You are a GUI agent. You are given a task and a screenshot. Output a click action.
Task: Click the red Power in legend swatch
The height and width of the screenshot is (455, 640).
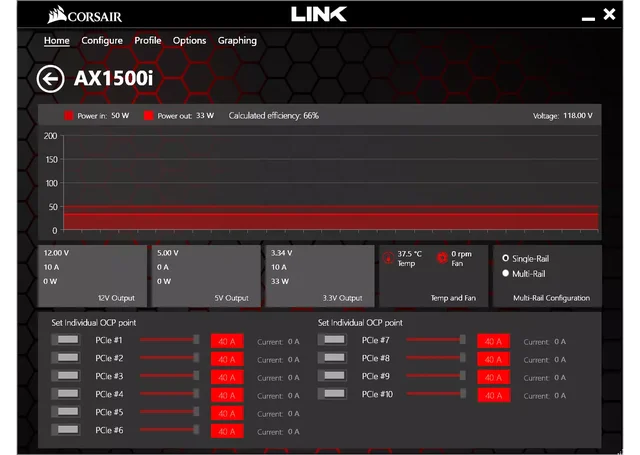[x=69, y=116]
